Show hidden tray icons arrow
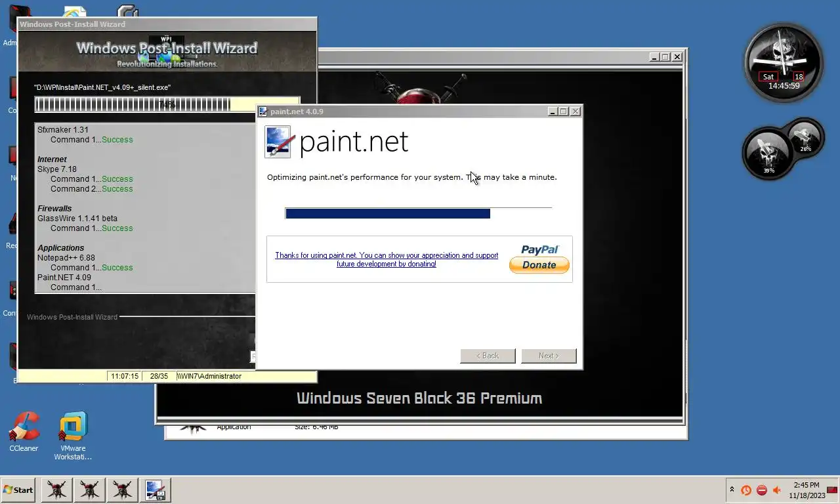The image size is (840, 504). click(732, 490)
